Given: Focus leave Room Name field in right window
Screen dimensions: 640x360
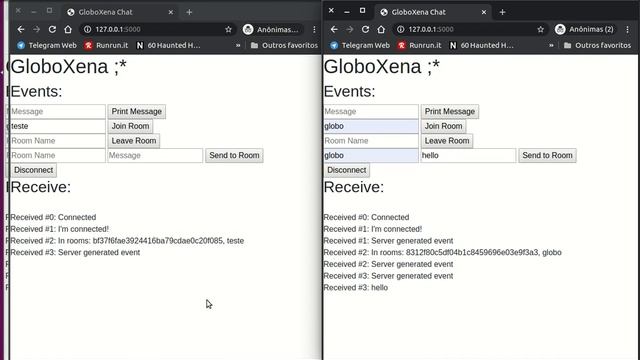Looking at the screenshot, I should tap(371, 141).
